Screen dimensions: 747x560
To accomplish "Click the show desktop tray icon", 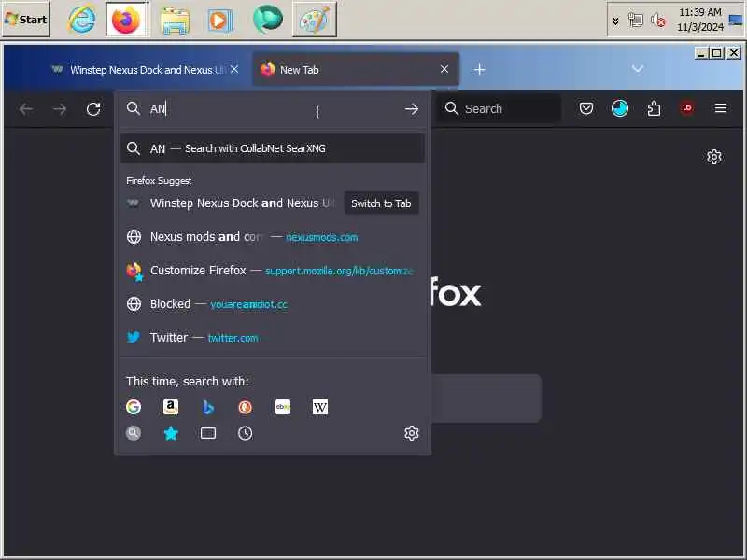I will [x=736, y=20].
